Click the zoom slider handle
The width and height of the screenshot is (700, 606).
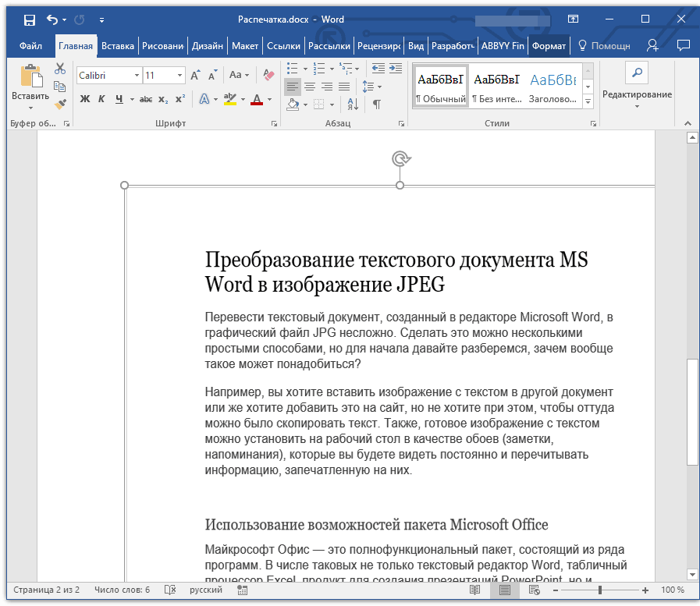(x=600, y=590)
